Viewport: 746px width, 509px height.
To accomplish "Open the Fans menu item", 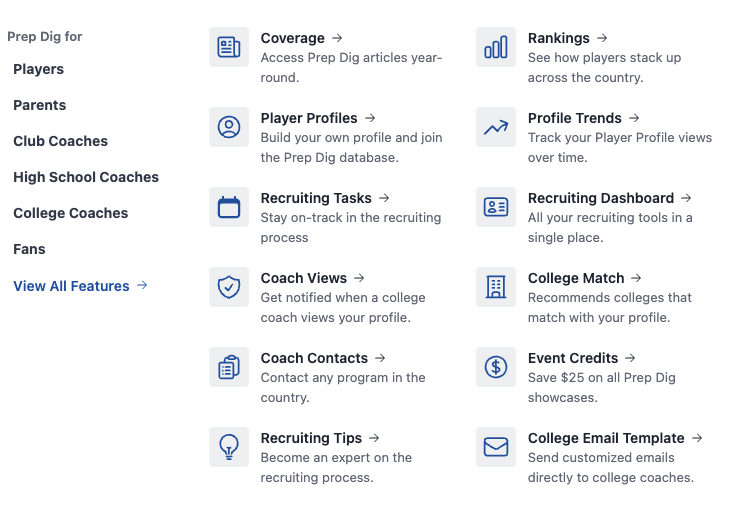I will [29, 249].
